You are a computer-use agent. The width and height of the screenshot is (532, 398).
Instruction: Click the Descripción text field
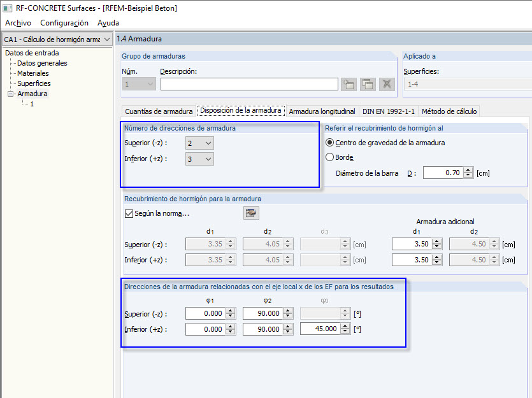(x=249, y=84)
